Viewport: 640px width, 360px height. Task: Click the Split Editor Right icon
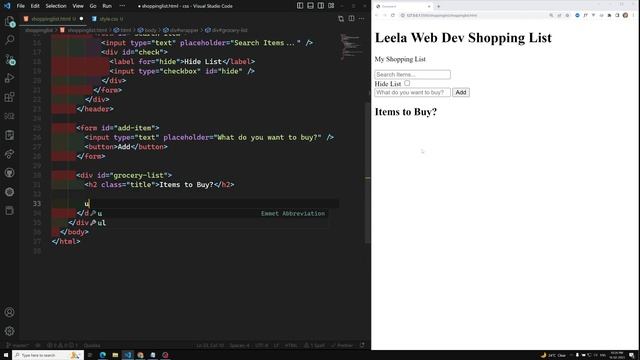(x=351, y=18)
